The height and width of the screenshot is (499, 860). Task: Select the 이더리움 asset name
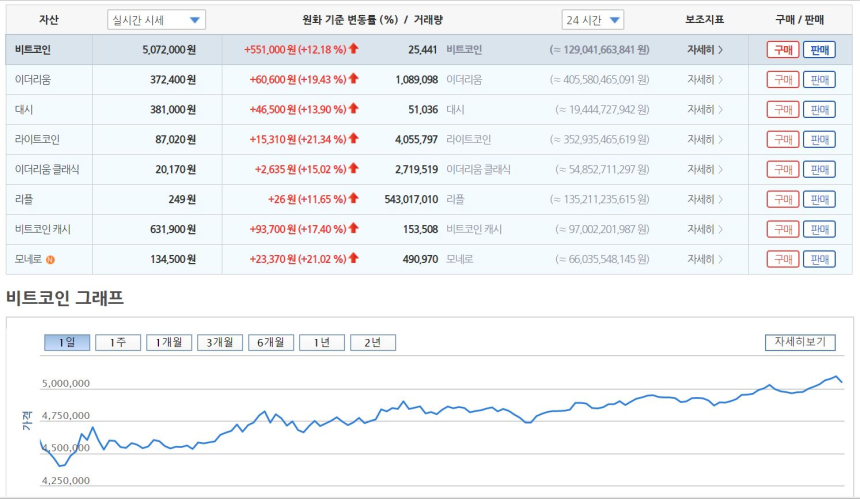33,80
